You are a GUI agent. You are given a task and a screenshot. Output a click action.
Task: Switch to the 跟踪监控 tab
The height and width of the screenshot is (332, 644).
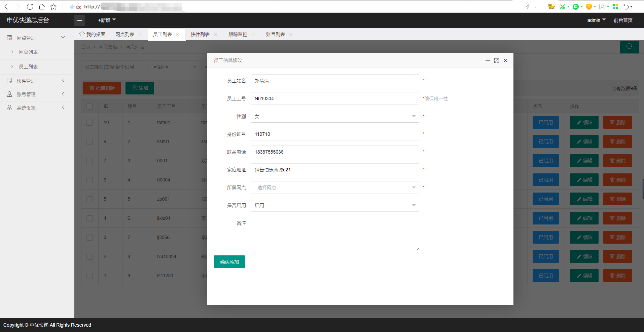238,35
